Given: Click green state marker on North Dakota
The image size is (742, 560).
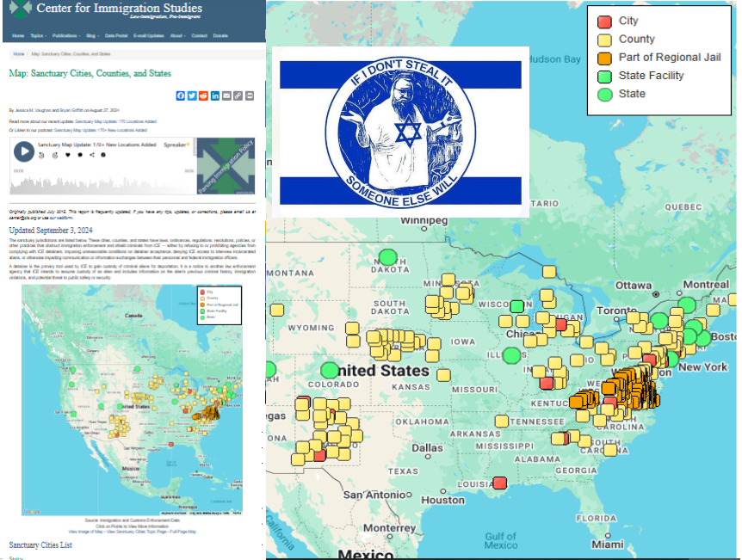Looking at the screenshot, I should (x=388, y=257).
